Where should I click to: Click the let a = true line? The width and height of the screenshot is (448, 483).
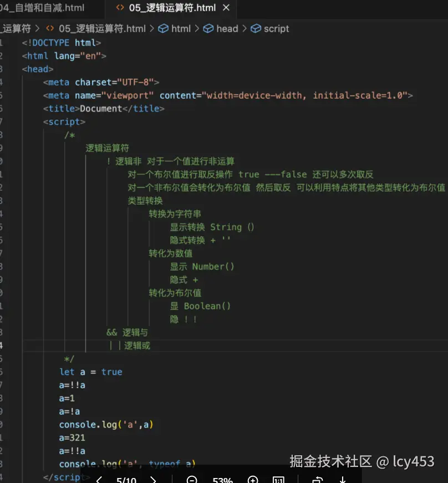tap(91, 372)
